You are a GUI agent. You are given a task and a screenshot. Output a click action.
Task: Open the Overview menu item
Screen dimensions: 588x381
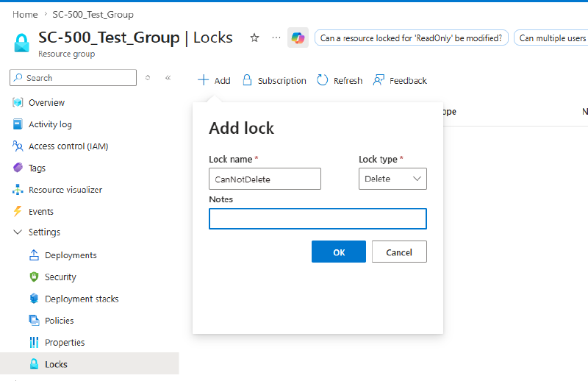point(46,102)
